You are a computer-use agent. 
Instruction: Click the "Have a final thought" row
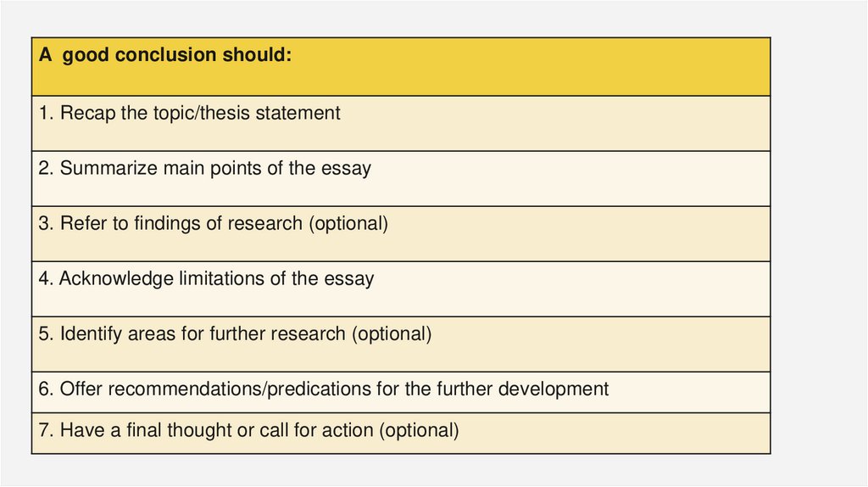[x=400, y=432]
